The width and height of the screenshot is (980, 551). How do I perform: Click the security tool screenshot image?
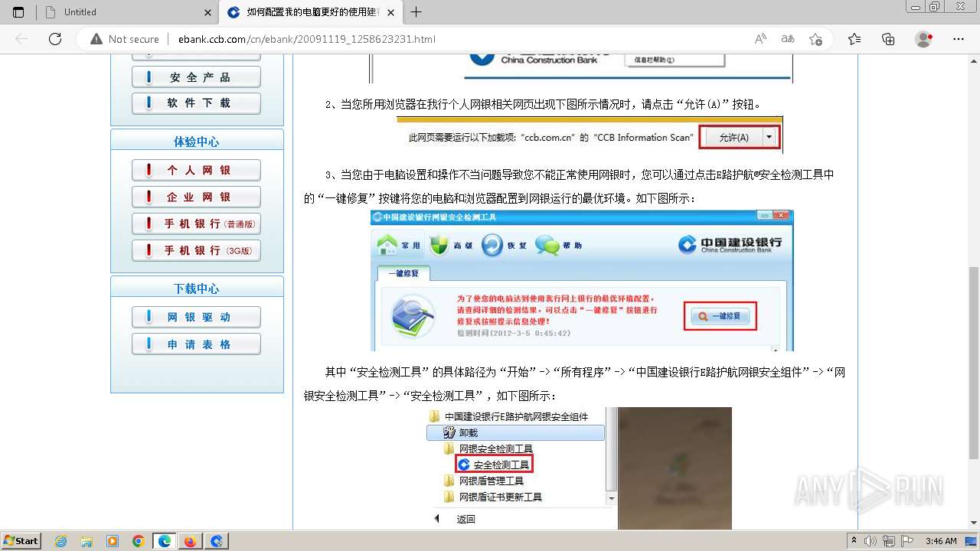[x=582, y=281]
